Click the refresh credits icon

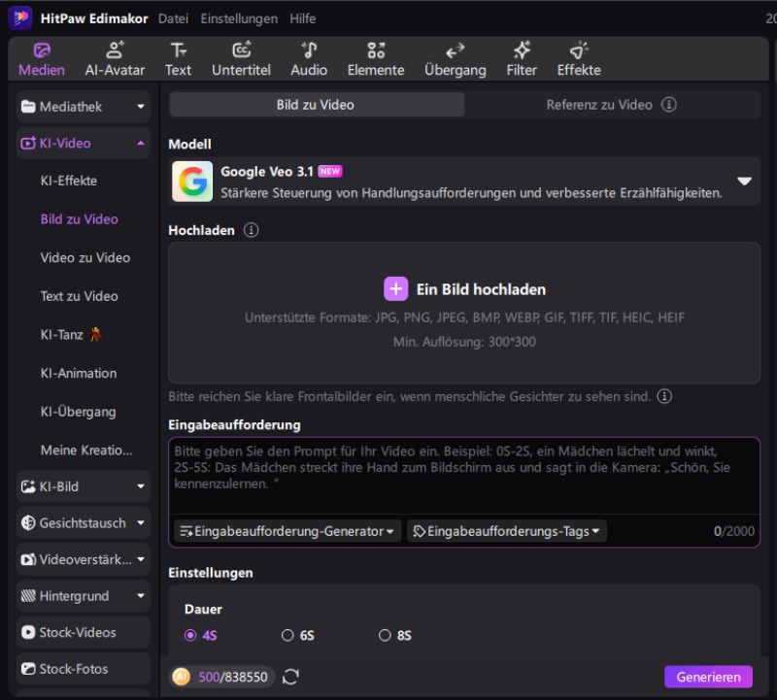(290, 677)
